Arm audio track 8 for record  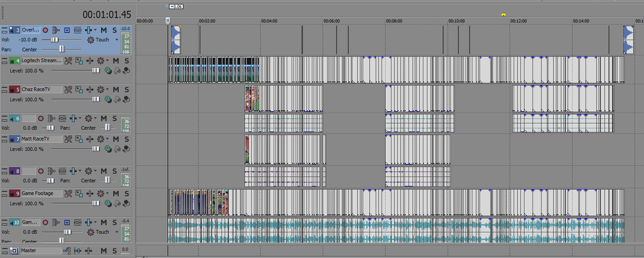tap(40, 171)
